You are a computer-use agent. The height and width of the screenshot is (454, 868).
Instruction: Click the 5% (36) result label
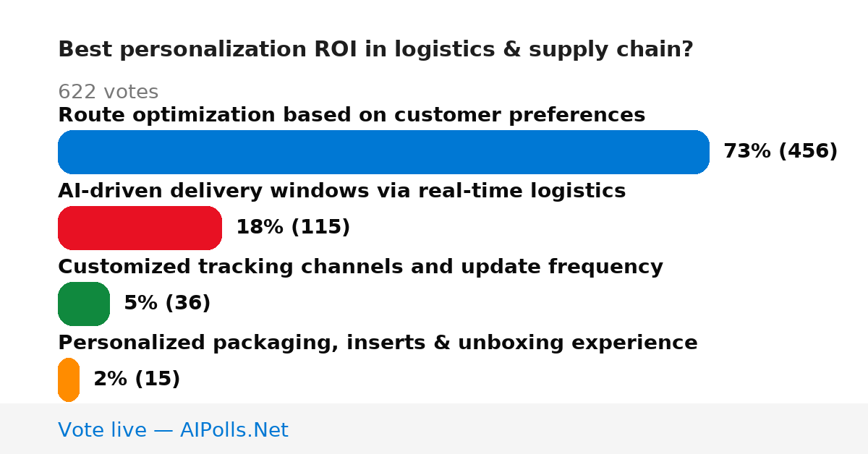pyautogui.click(x=167, y=303)
